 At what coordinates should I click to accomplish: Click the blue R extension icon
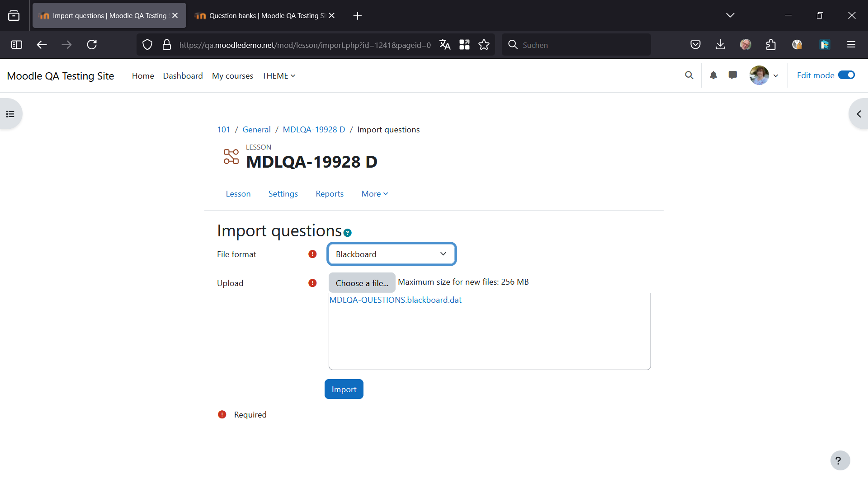click(x=825, y=45)
